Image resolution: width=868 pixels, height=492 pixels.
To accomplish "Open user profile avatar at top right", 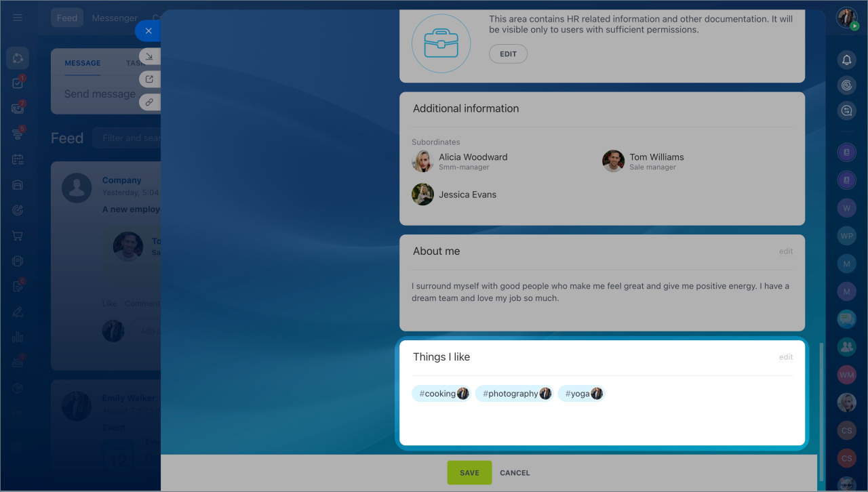I will click(846, 18).
